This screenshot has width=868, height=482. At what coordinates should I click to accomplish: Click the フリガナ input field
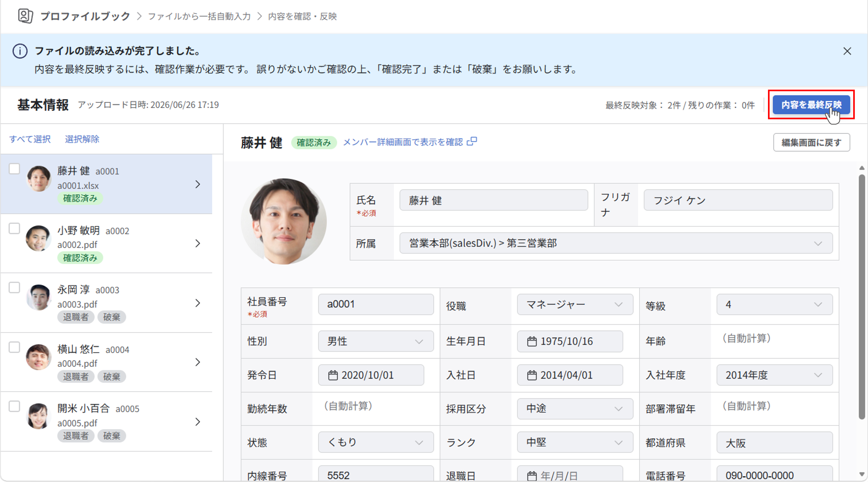pos(738,200)
